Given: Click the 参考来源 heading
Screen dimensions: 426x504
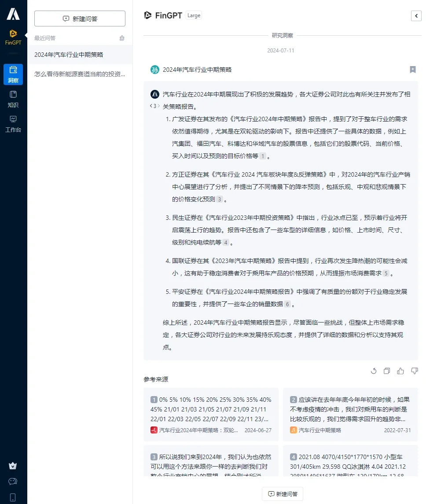Looking at the screenshot, I should tap(156, 379).
